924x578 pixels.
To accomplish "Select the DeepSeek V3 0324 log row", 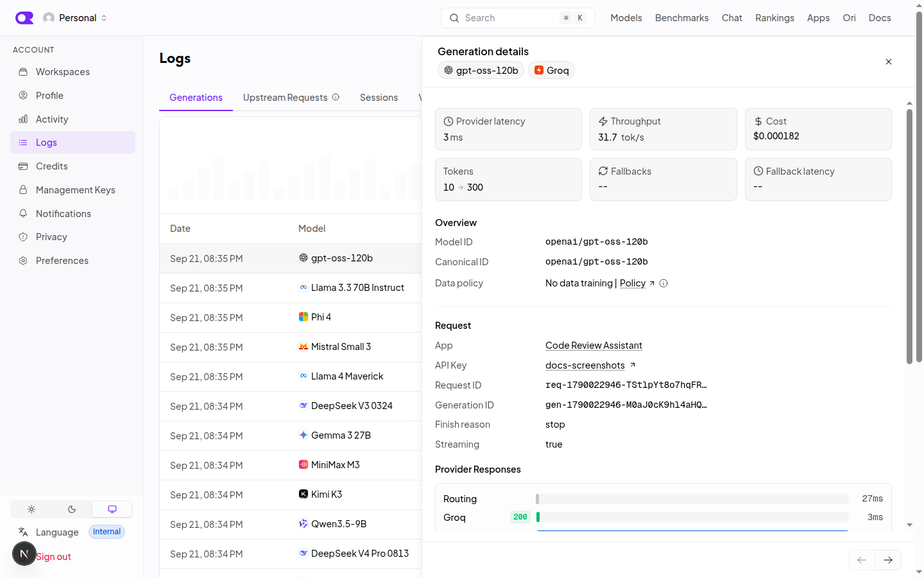I will [291, 406].
